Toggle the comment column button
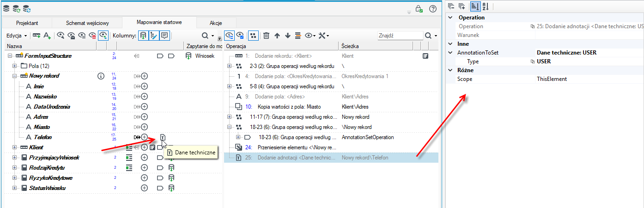 [x=164, y=36]
